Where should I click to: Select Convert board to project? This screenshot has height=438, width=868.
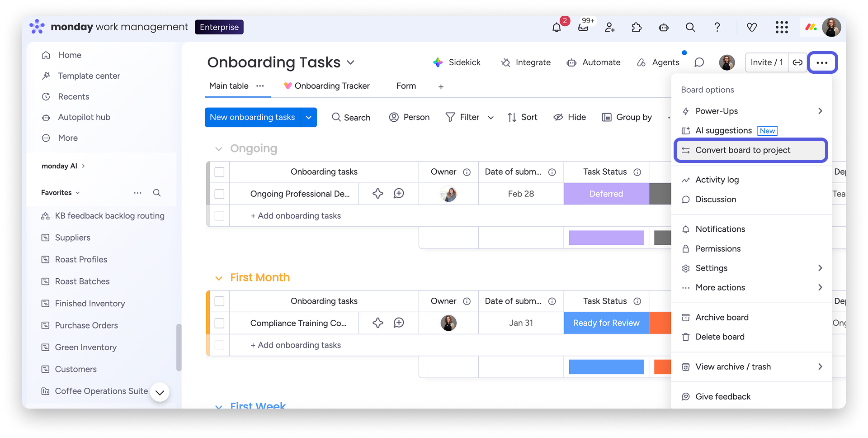tap(751, 150)
